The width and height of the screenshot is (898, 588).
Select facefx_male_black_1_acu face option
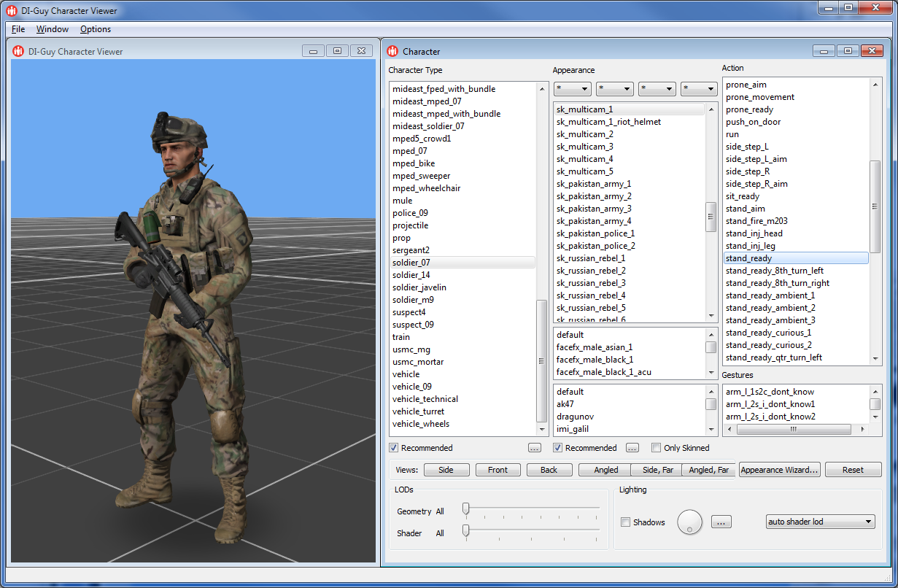click(603, 372)
